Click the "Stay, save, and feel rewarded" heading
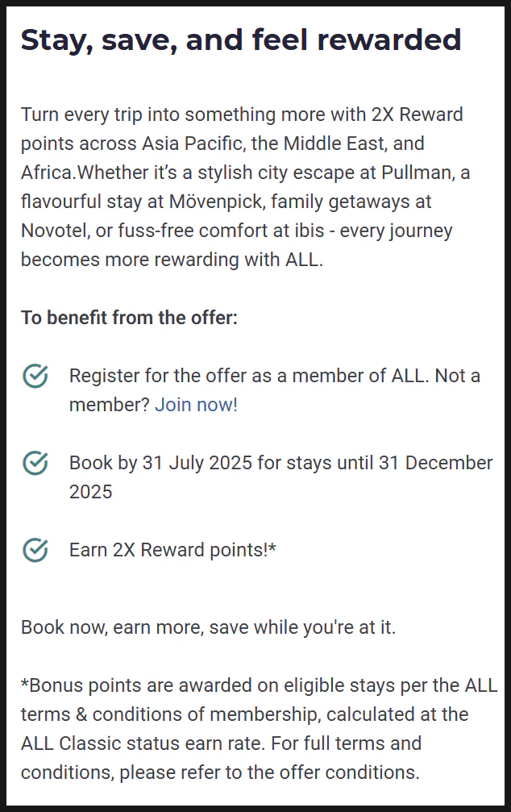This screenshot has height=812, width=511. 241,40
